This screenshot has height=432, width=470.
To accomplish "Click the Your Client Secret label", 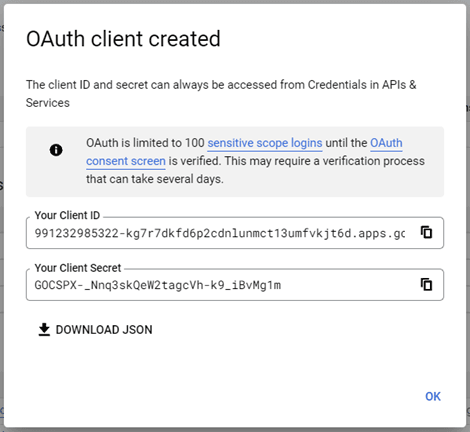I will click(78, 268).
